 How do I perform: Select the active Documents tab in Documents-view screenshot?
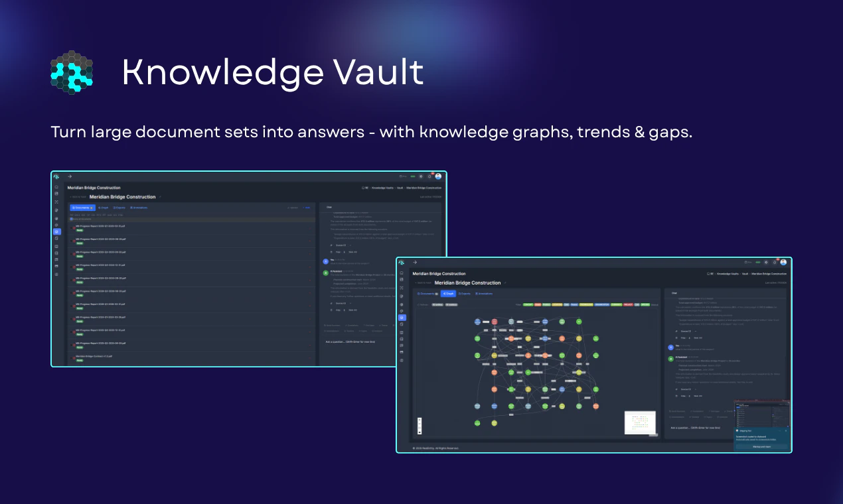[x=83, y=208]
